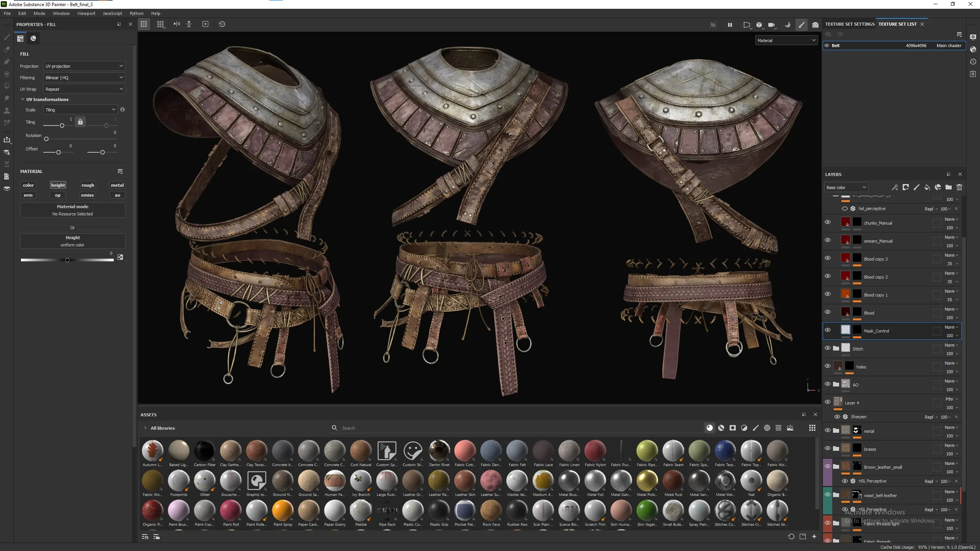
Task: Switch to the Texture Set Settings tab
Action: [850, 24]
